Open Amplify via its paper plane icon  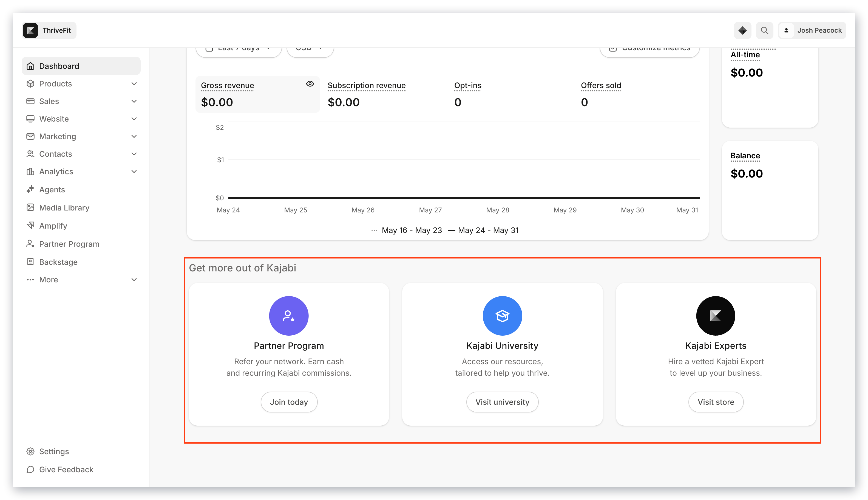point(30,226)
